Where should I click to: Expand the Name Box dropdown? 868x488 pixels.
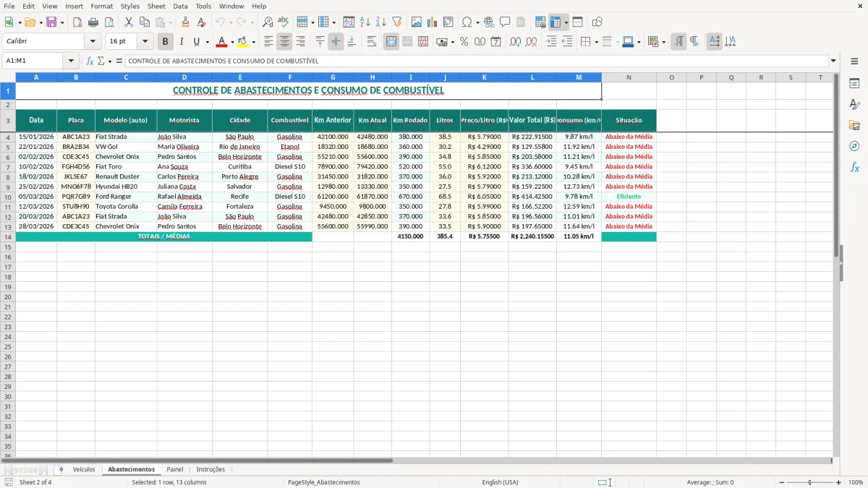pyautogui.click(x=71, y=61)
